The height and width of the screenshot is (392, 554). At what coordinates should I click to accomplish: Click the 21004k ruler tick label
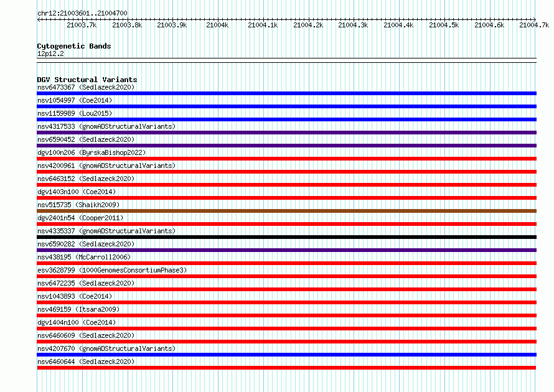click(x=217, y=25)
